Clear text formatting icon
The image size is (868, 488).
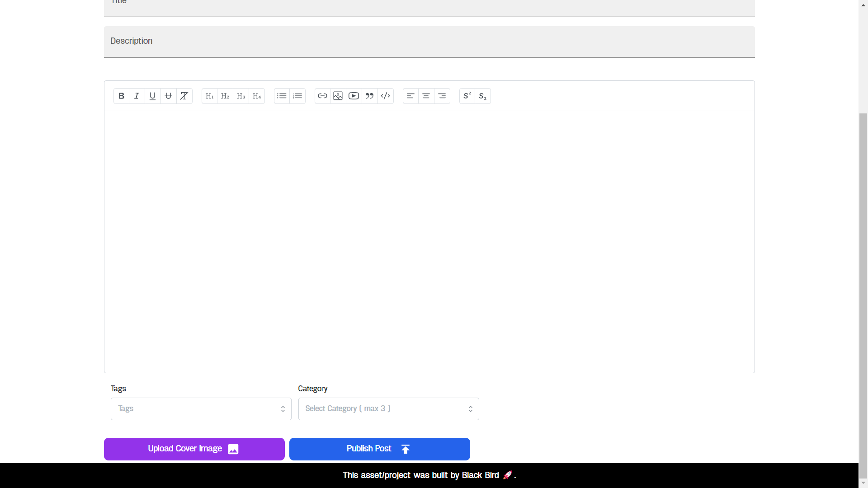pos(184,96)
